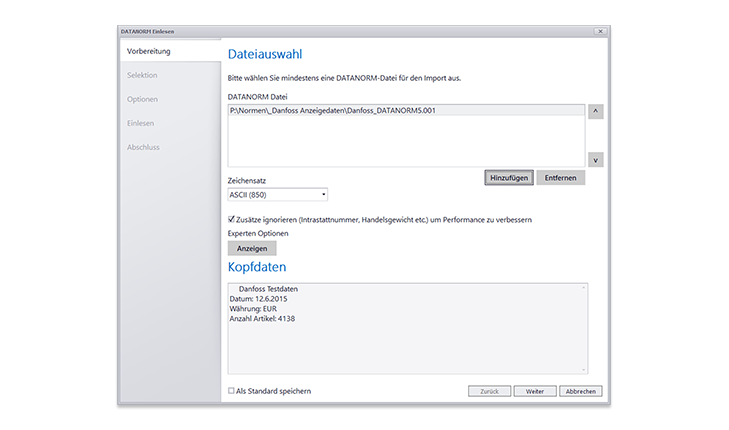This screenshot has height=430, width=729.
Task: Select the Danfoss_DATANORM5.001 file entry
Action: point(406,111)
